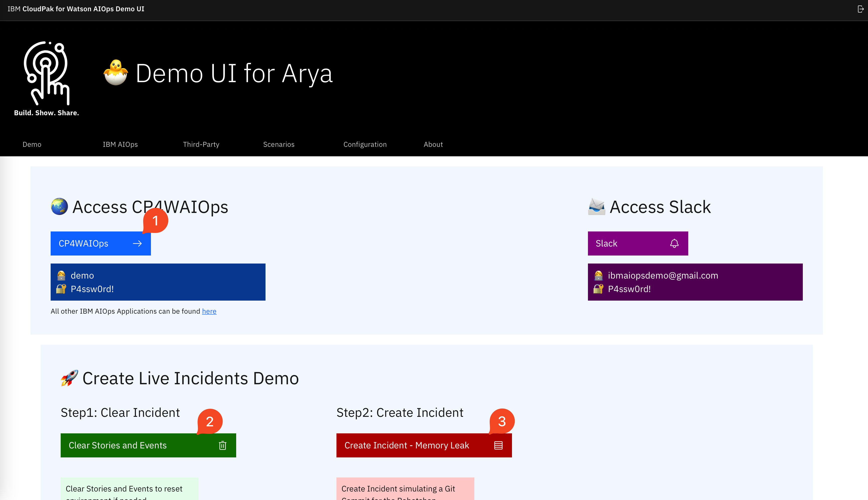Open Slack via the purple button
Image resolution: width=868 pixels, height=500 pixels.
coord(638,243)
